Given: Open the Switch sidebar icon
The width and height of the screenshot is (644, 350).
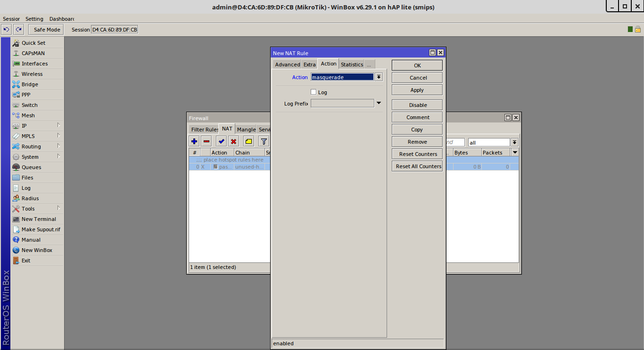Looking at the screenshot, I should pos(16,105).
